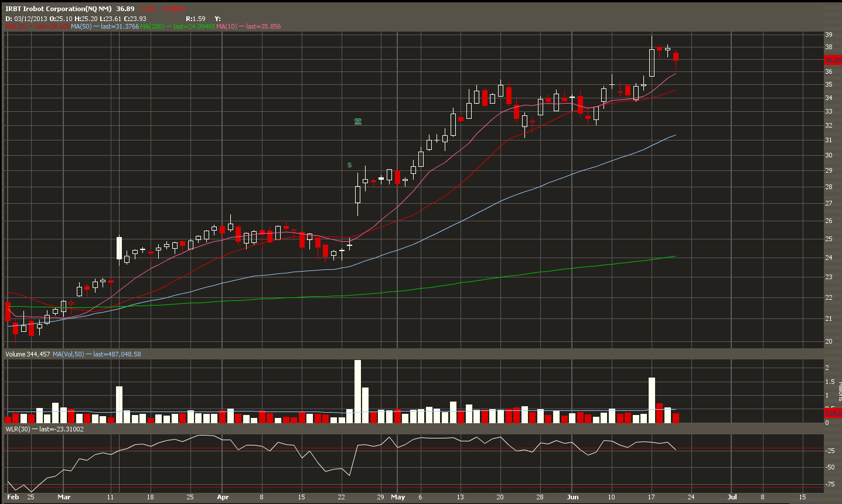Click the 20 price level on the axis
The height and width of the screenshot is (504, 842).
point(829,341)
